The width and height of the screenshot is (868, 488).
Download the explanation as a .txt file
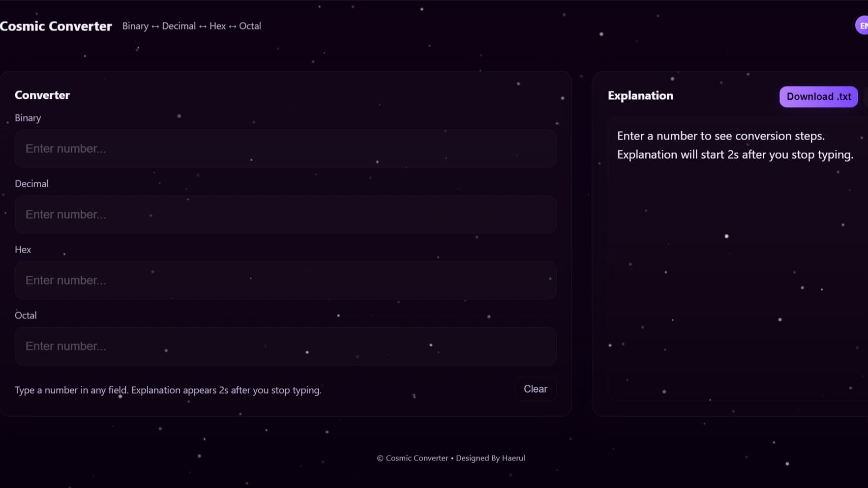coord(818,96)
